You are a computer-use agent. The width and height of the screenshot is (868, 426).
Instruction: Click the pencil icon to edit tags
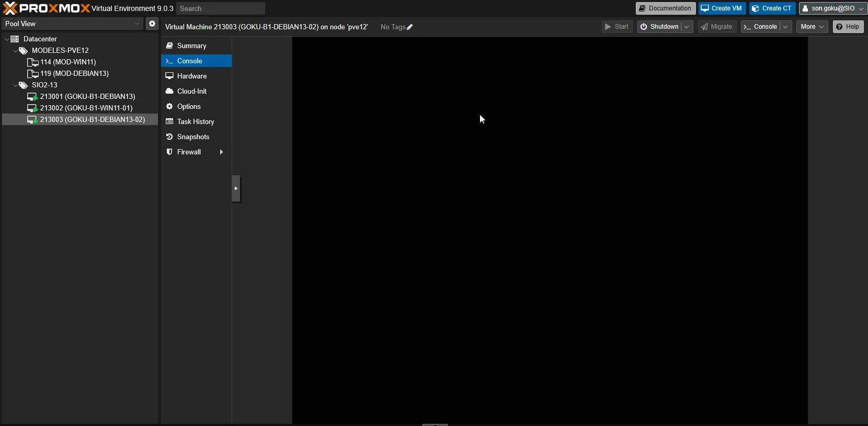click(410, 27)
